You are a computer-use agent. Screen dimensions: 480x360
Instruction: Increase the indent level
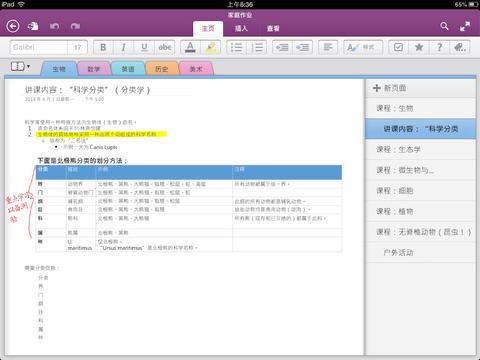point(303,47)
